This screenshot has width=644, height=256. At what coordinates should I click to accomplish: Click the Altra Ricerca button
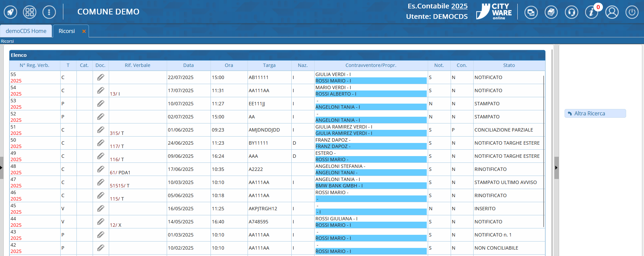(595, 113)
